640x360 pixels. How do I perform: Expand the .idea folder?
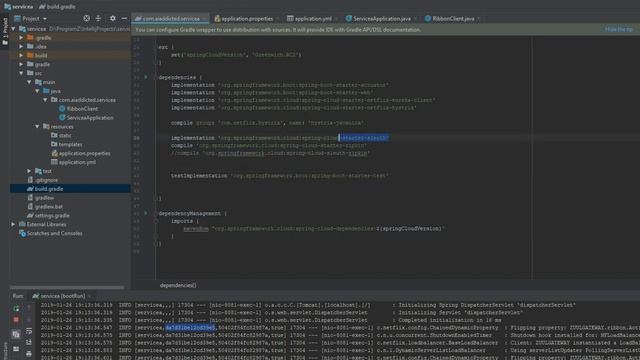(x=21, y=47)
